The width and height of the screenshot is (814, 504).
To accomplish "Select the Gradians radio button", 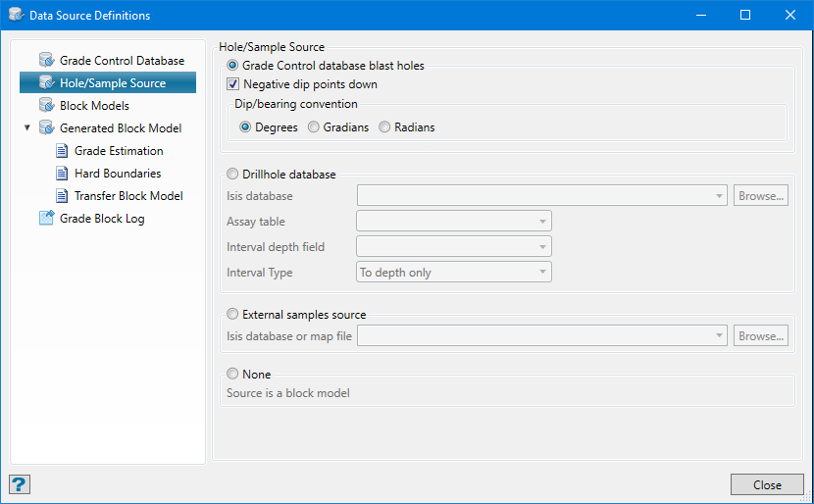I will (314, 127).
